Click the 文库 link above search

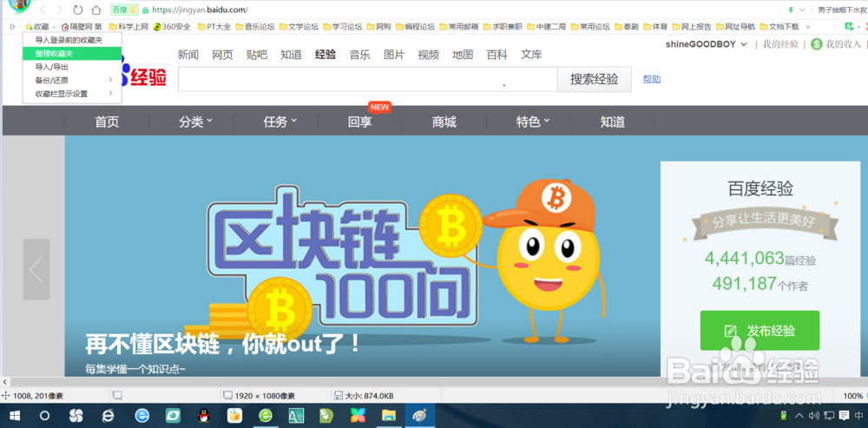(x=531, y=55)
